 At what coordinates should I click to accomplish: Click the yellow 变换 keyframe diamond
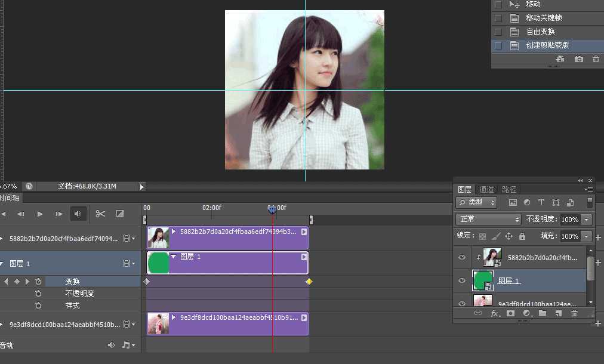tap(309, 281)
